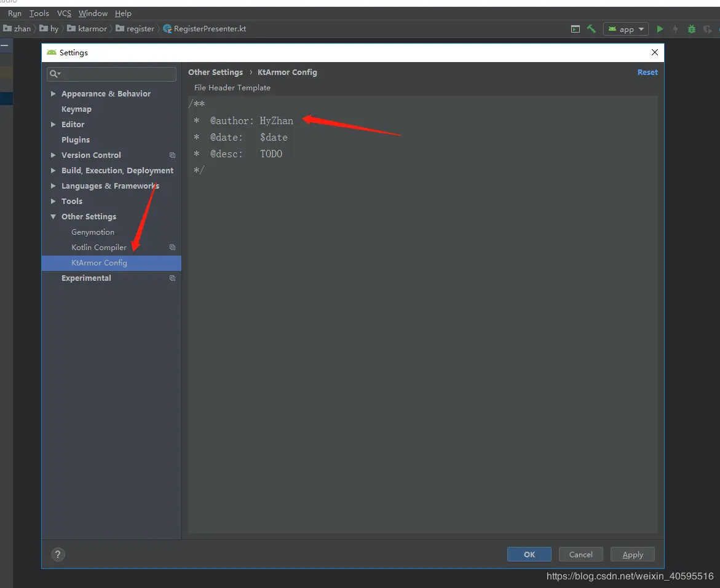Select Plugins in settings tree
Viewport: 720px width, 588px height.
click(x=76, y=140)
